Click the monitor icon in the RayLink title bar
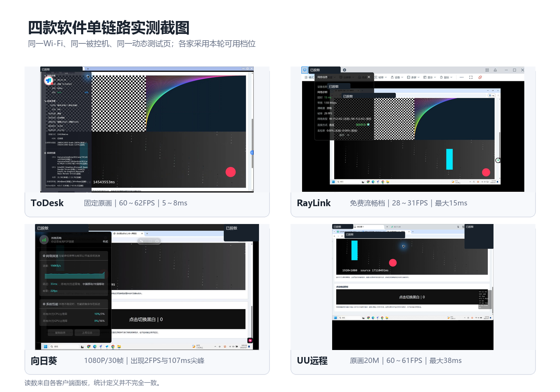 pos(304,70)
